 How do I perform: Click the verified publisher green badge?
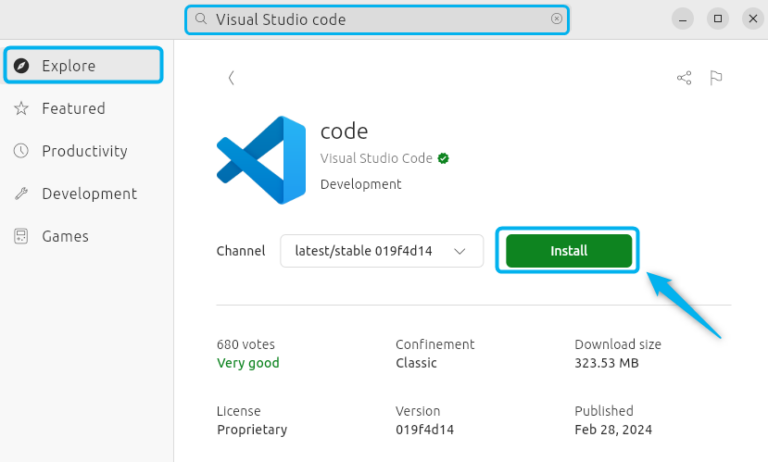(x=443, y=158)
